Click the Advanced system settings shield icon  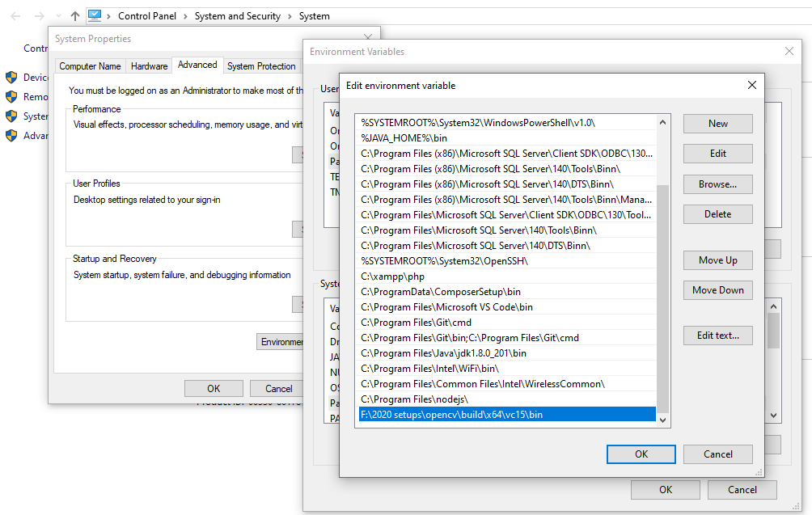11,135
